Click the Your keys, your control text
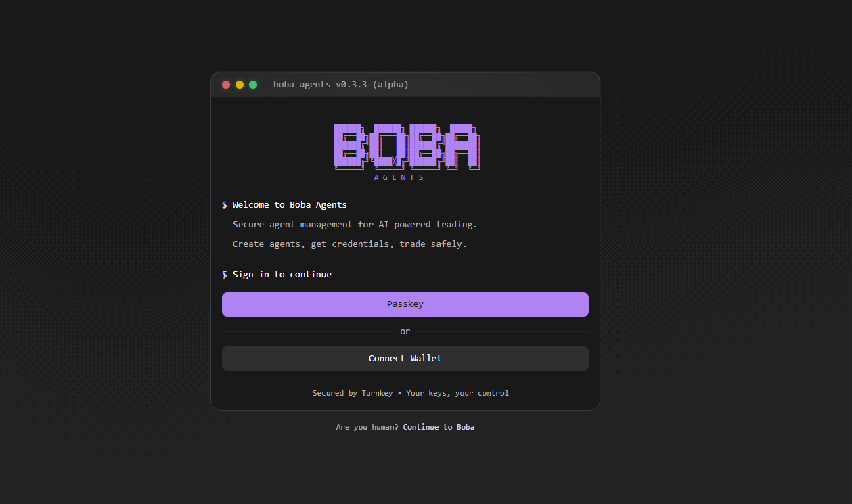The image size is (852, 504). [x=457, y=394]
